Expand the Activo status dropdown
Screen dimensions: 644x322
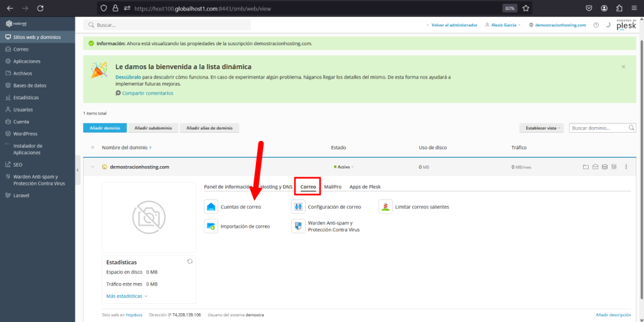(x=345, y=167)
